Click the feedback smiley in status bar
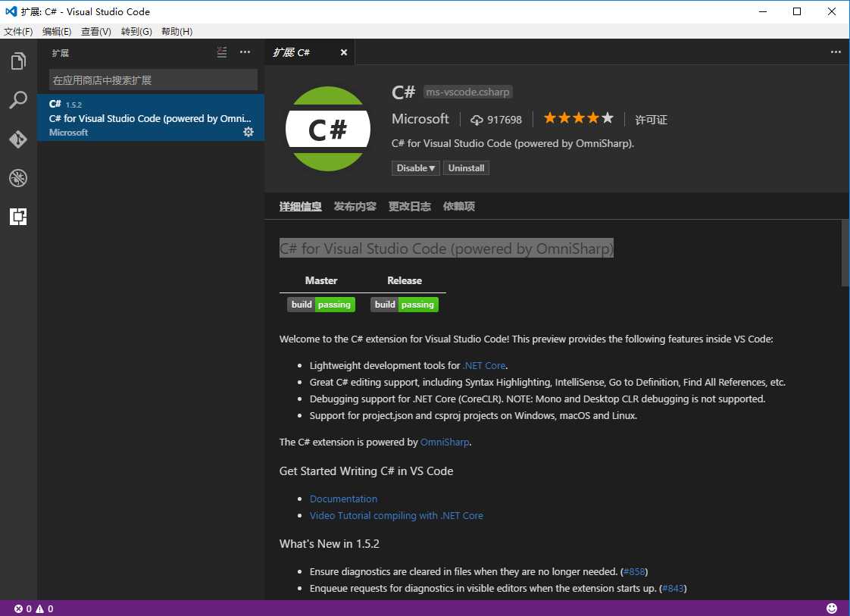850x616 pixels. click(832, 608)
